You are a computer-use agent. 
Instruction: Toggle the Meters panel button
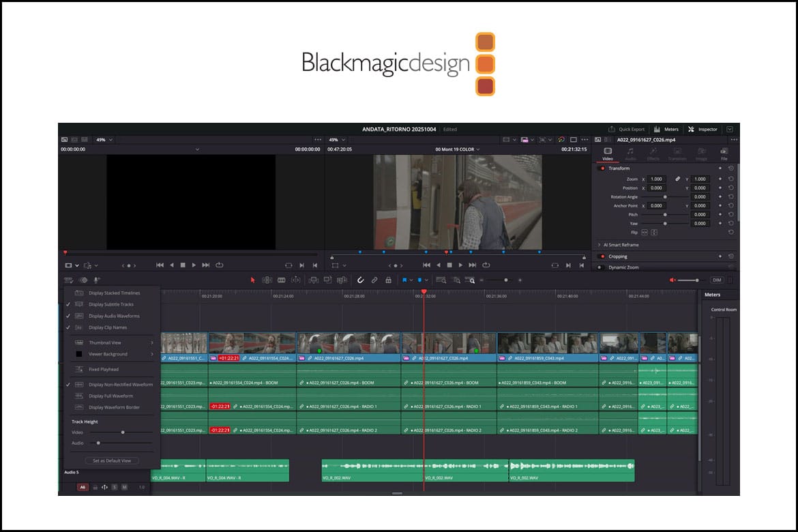pyautogui.click(x=666, y=130)
